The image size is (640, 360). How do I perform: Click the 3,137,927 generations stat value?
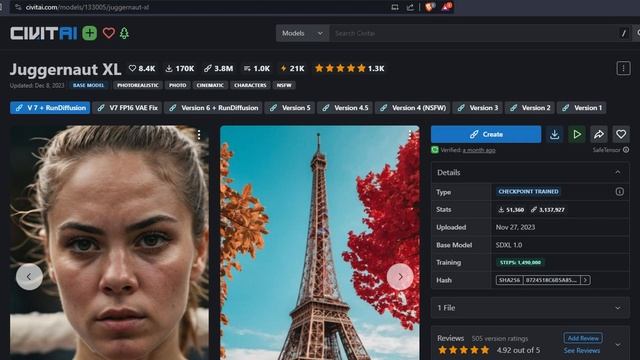pyautogui.click(x=547, y=209)
